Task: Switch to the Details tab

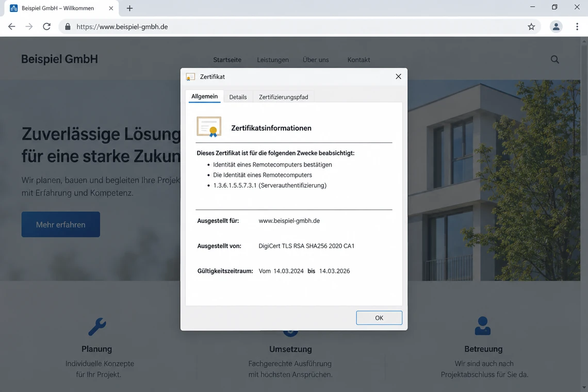Action: [x=238, y=97]
